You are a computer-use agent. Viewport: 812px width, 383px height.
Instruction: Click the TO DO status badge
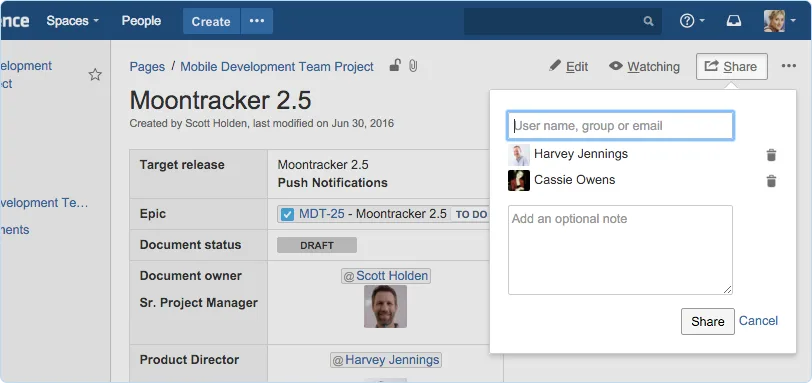click(471, 214)
